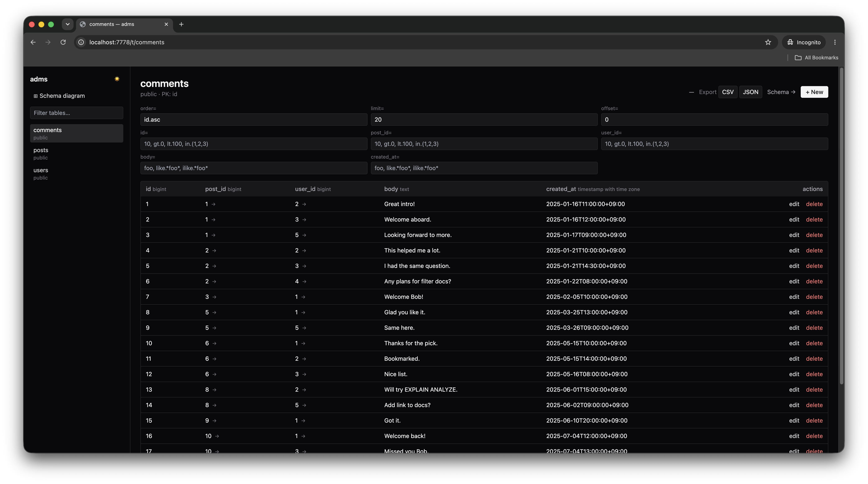Toggle the light/dark theme sun icon

pos(117,79)
